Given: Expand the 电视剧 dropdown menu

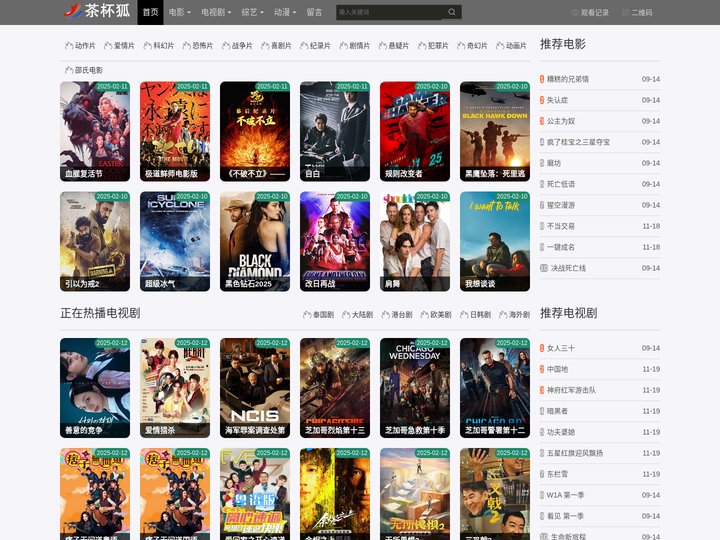Looking at the screenshot, I should click(216, 12).
